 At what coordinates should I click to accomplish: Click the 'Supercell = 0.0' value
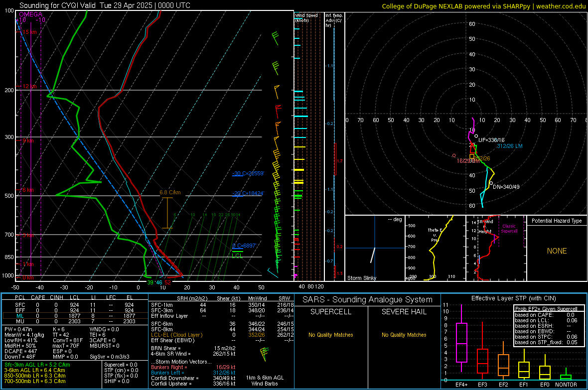pyautogui.click(x=121, y=365)
